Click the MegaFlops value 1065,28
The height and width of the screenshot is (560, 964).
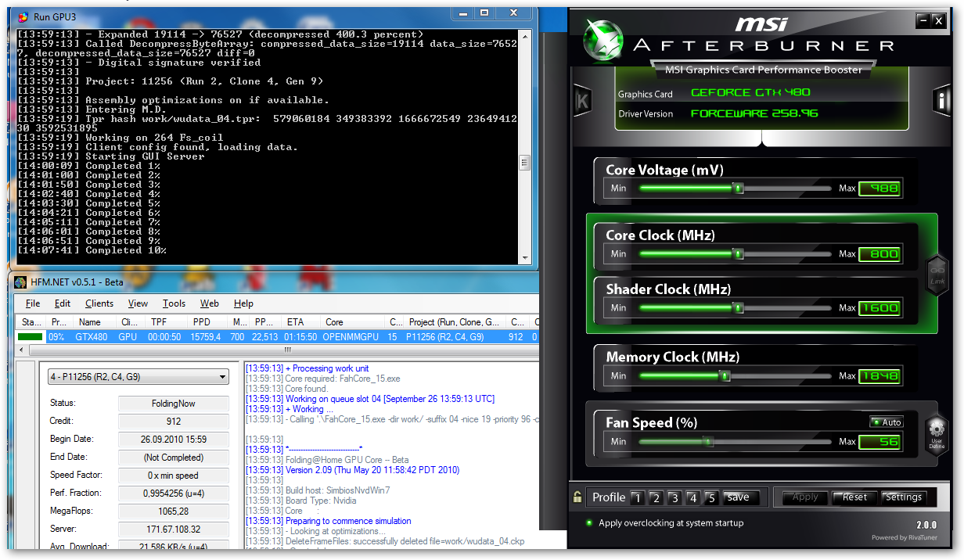(174, 512)
